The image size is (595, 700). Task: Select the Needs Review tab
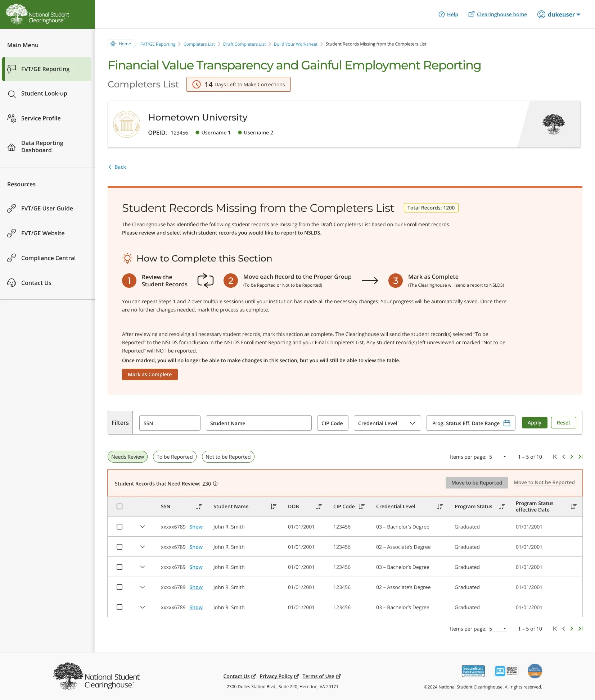127,457
